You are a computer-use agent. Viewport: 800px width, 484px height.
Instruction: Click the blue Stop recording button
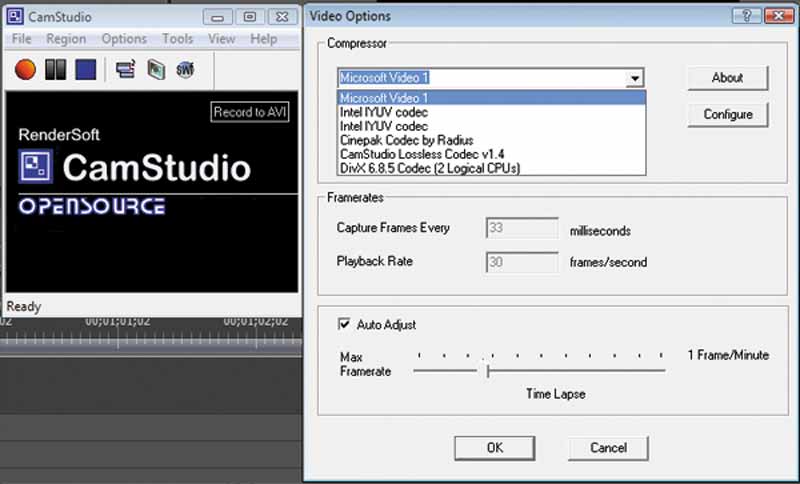click(x=85, y=69)
